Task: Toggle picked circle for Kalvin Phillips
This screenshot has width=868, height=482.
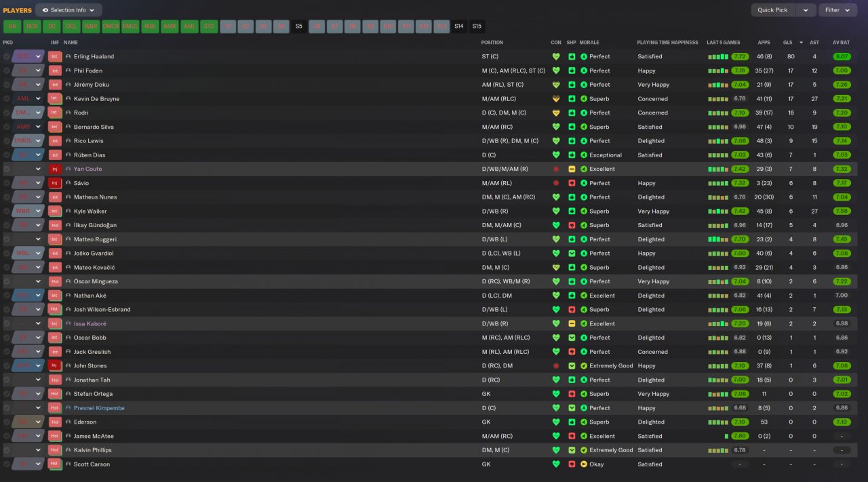Action: tap(7, 450)
